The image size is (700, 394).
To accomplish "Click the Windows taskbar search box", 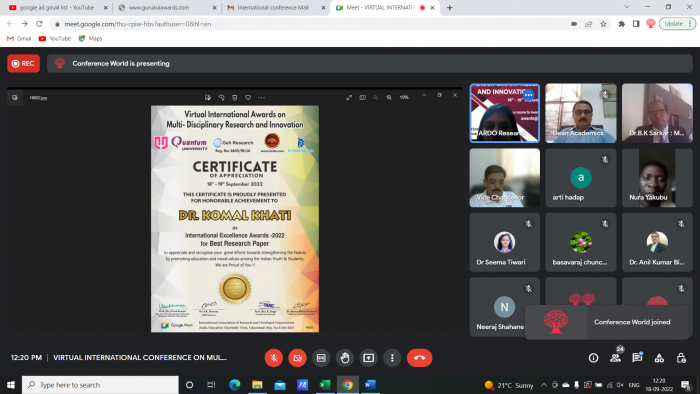I will (x=100, y=385).
